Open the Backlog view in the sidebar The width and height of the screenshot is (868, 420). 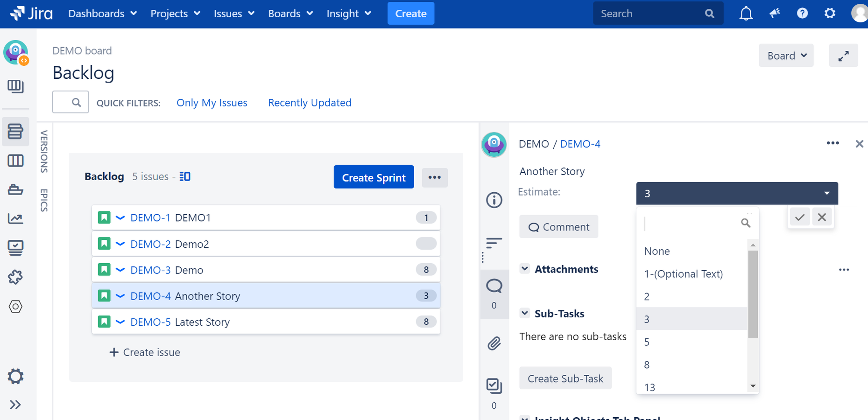[15, 131]
